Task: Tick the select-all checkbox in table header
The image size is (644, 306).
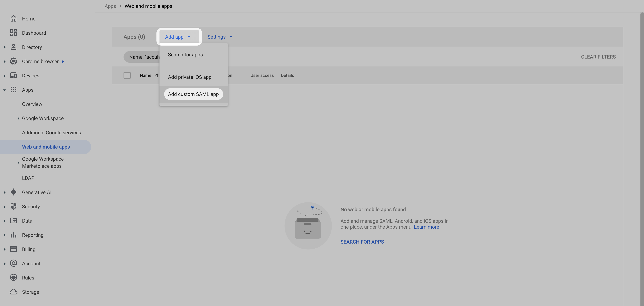Action: 127,75
